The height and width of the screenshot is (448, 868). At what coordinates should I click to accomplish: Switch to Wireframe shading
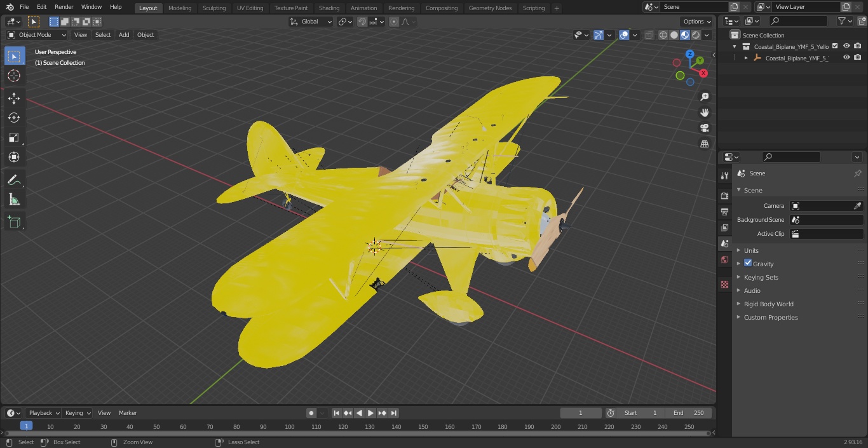click(x=663, y=35)
